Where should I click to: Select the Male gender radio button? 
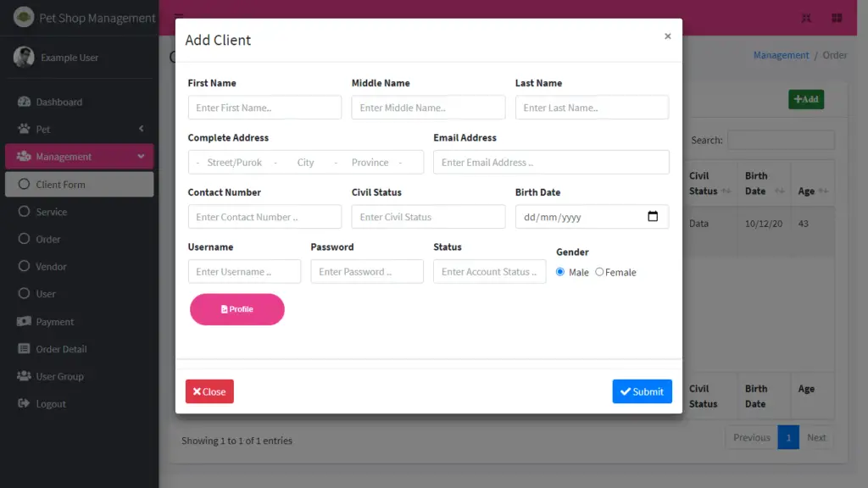560,272
